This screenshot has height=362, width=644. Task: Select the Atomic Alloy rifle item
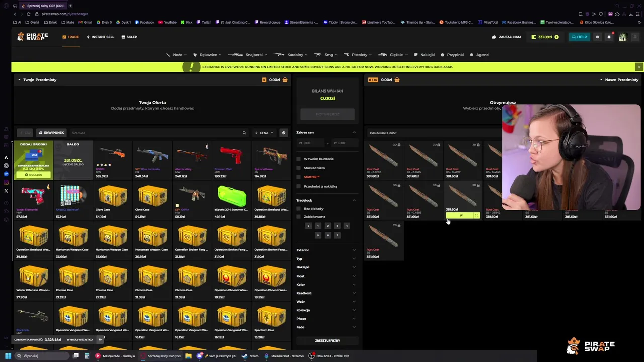tap(192, 160)
